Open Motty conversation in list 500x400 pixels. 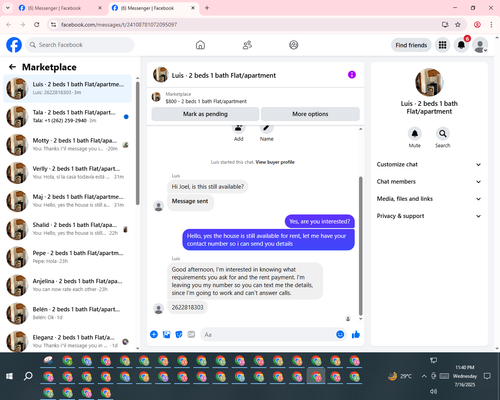67,145
